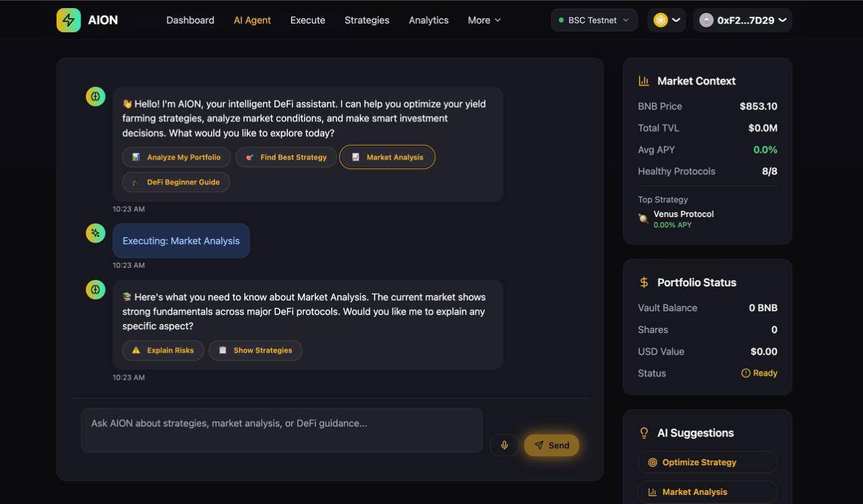Click the microphone voice input button
This screenshot has height=504, width=863.
coord(504,445)
